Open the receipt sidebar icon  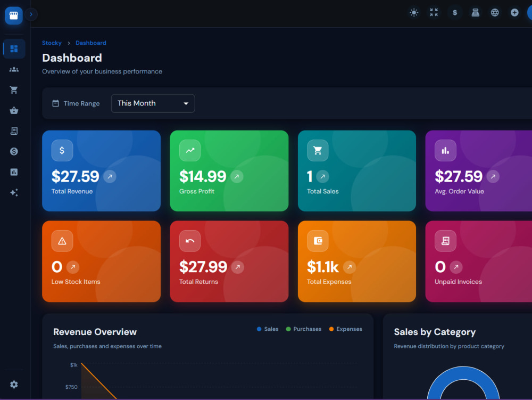click(x=14, y=131)
